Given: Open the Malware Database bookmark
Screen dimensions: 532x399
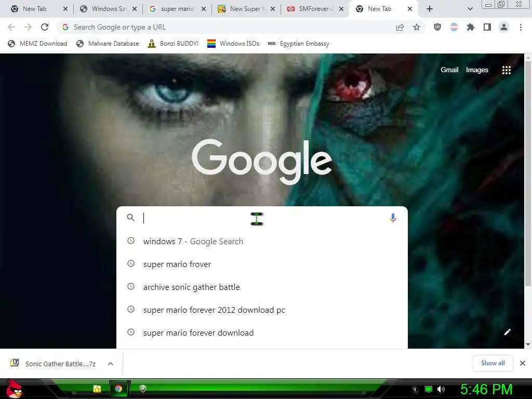Looking at the screenshot, I should pos(108,44).
